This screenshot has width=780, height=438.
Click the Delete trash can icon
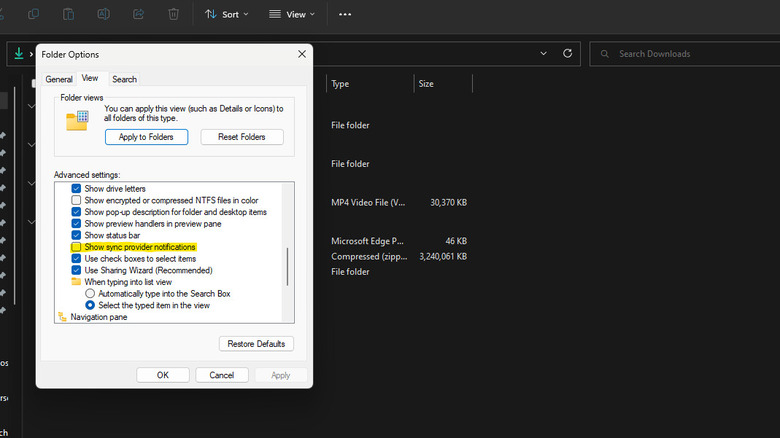[x=174, y=14]
